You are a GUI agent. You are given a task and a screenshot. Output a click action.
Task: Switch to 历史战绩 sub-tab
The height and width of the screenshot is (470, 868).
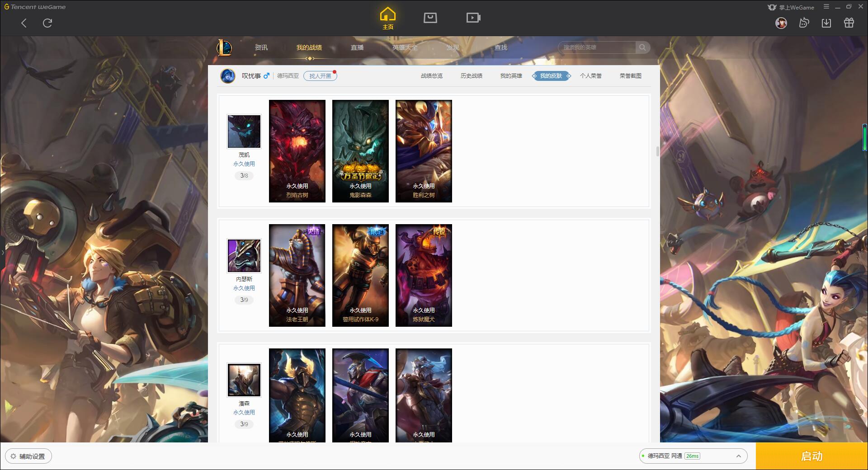pos(472,76)
